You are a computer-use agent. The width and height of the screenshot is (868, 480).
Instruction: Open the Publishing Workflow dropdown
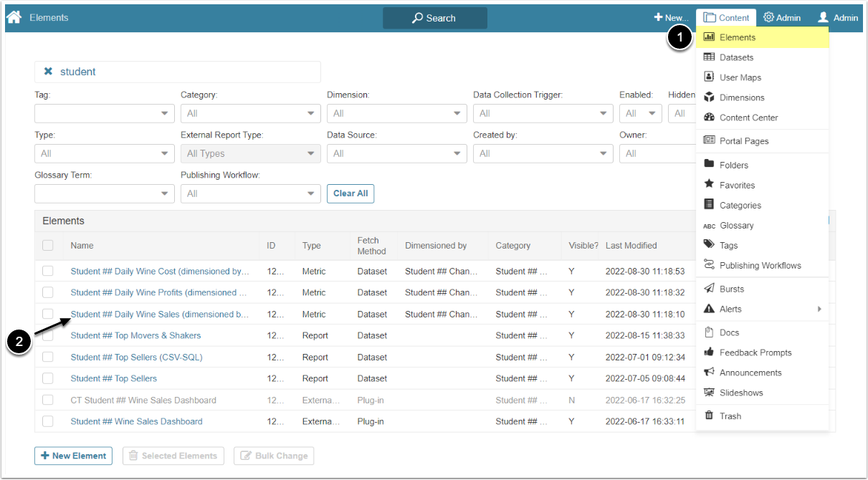pyautogui.click(x=250, y=193)
